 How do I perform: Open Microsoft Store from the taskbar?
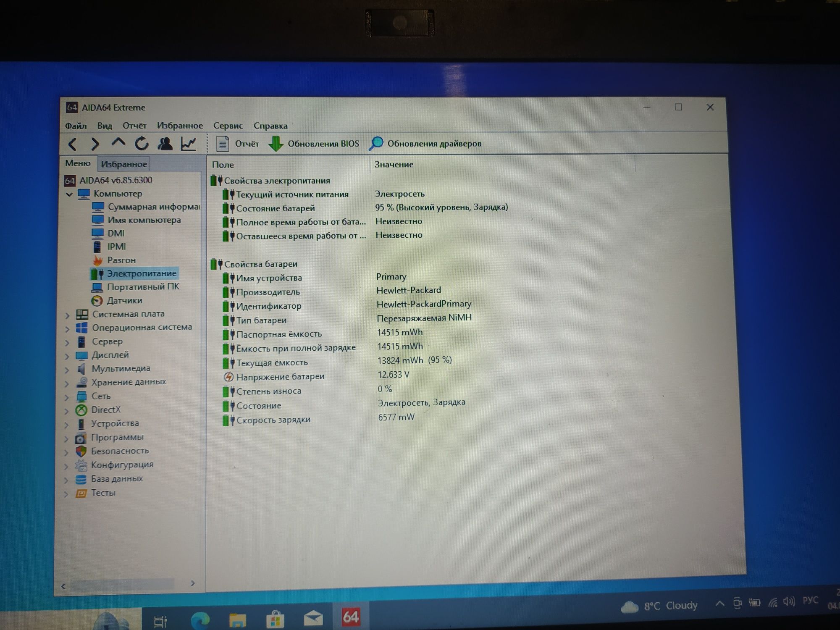pos(275,619)
